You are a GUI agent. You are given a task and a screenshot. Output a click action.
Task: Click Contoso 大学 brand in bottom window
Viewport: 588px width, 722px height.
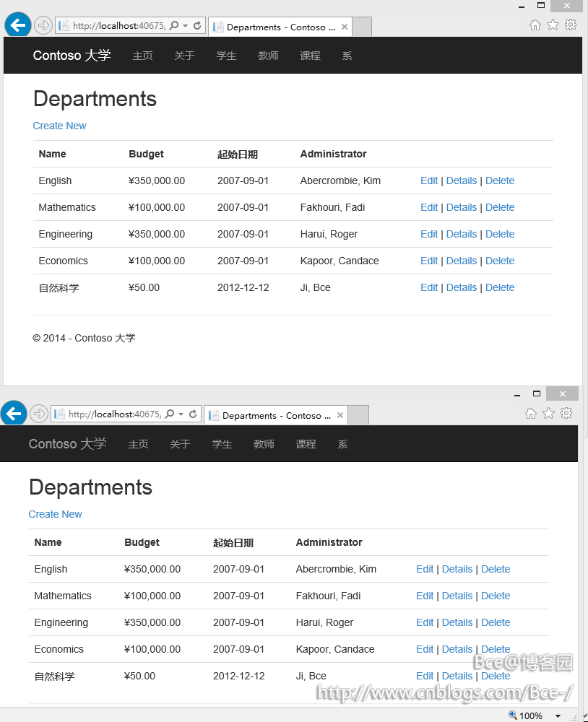click(68, 443)
